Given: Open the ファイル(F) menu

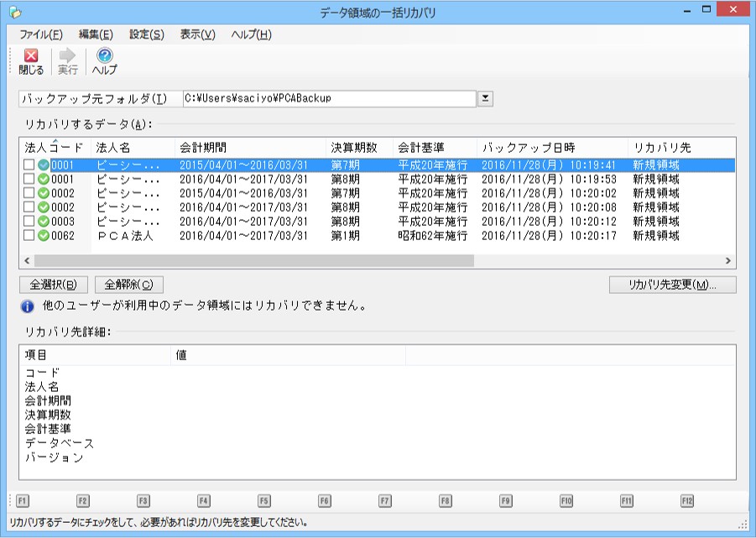Looking at the screenshot, I should (41, 34).
